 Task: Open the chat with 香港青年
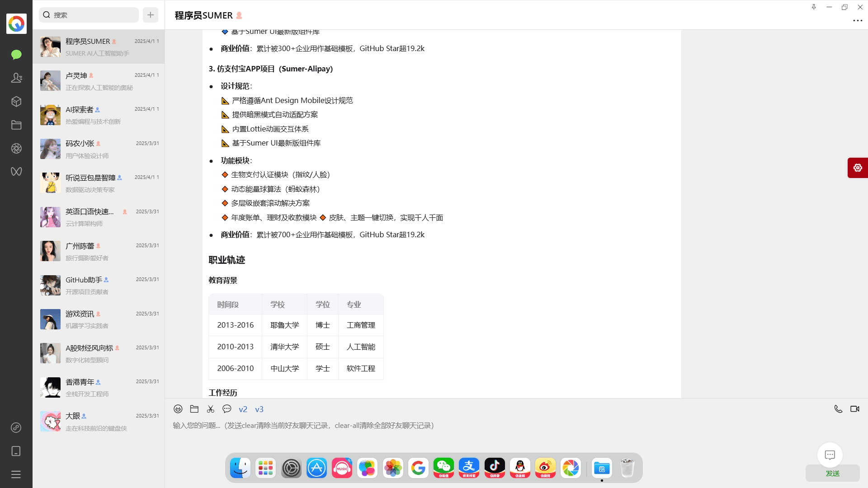[x=99, y=387]
